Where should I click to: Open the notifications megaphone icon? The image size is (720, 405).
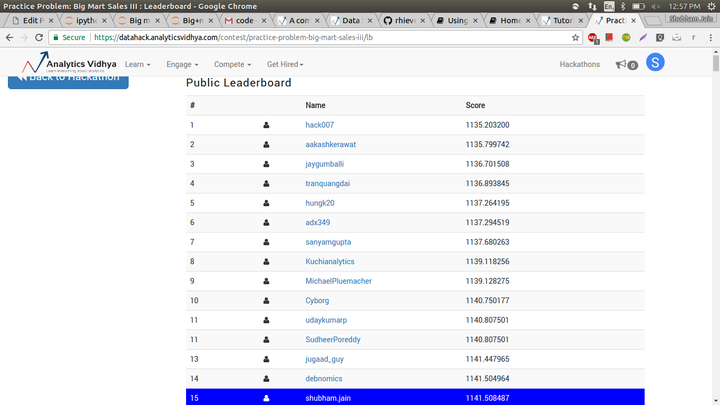click(626, 65)
